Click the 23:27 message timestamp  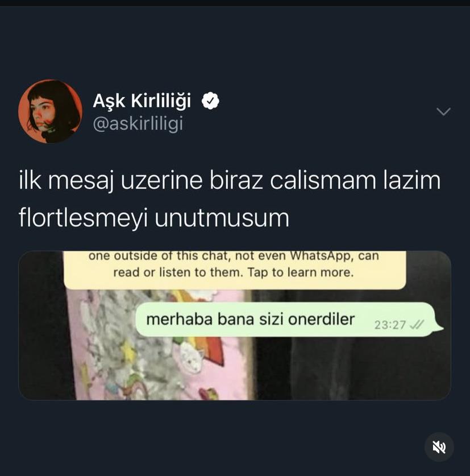[390, 325]
